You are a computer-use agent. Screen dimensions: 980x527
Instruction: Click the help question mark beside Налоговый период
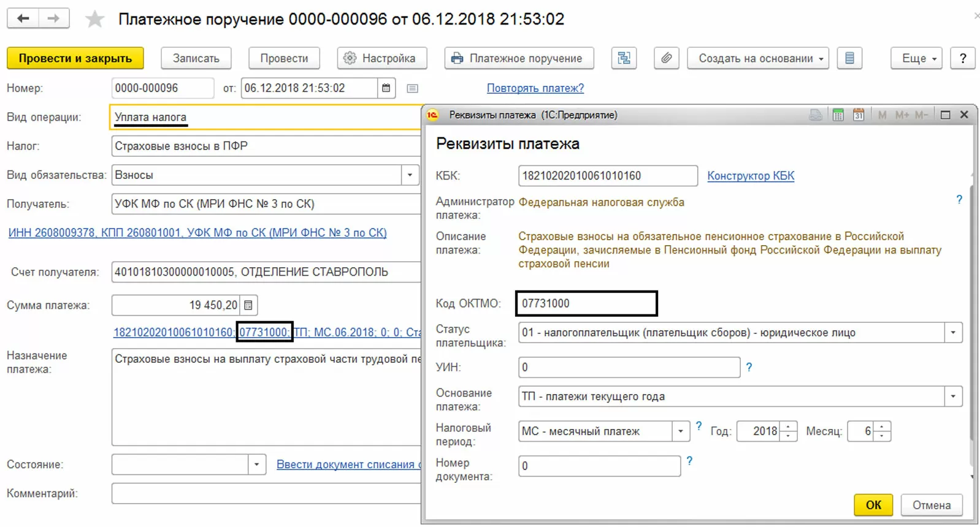pyautogui.click(x=699, y=426)
